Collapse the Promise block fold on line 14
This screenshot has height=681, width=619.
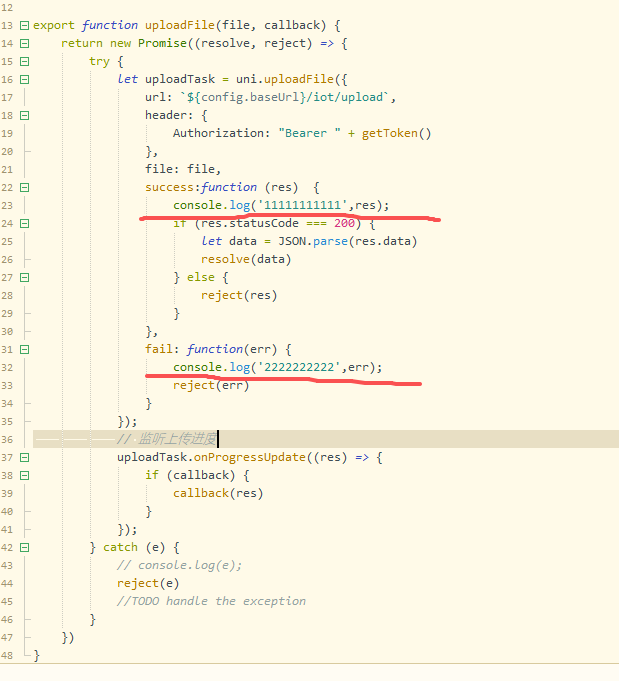click(25, 43)
